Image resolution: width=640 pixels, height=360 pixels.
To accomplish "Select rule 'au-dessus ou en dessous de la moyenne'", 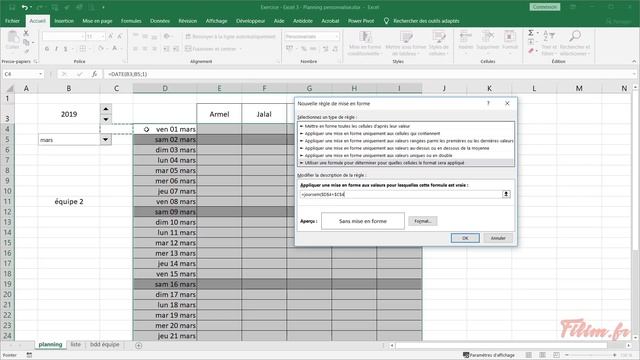I will coord(406,148).
